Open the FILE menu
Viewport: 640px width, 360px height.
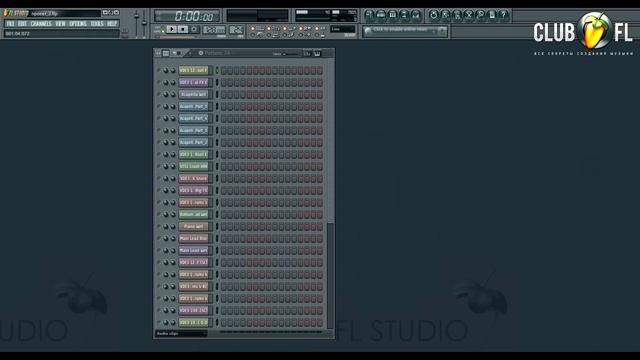click(10, 24)
